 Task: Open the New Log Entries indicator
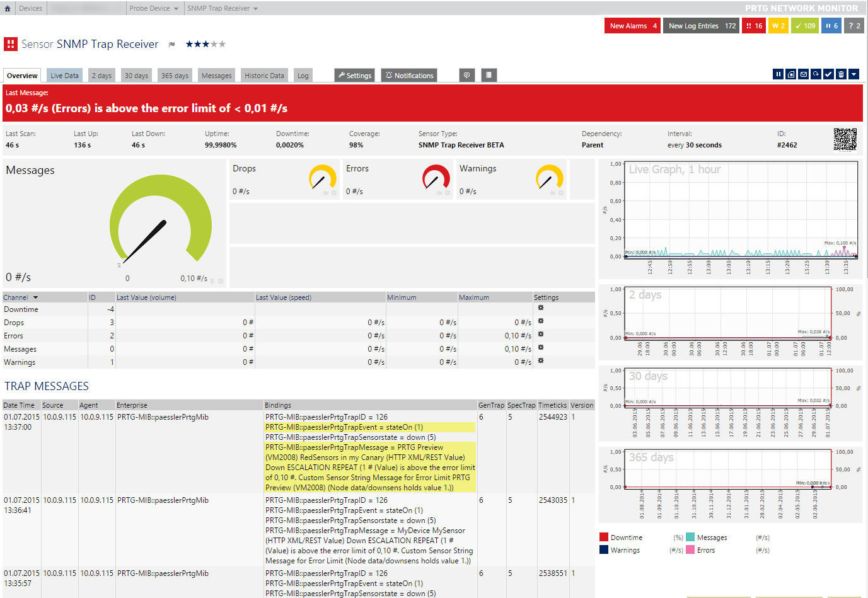coord(702,26)
